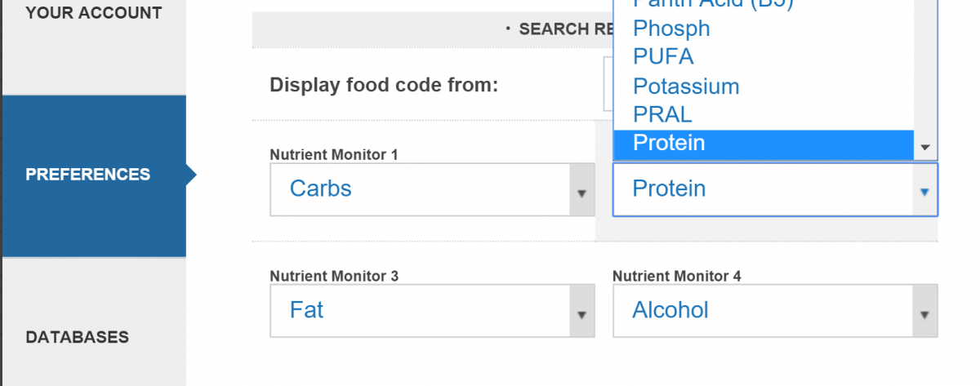Open the Alcohol nutrient monitor field
Image resolution: width=980 pixels, height=386 pixels.
[763, 311]
